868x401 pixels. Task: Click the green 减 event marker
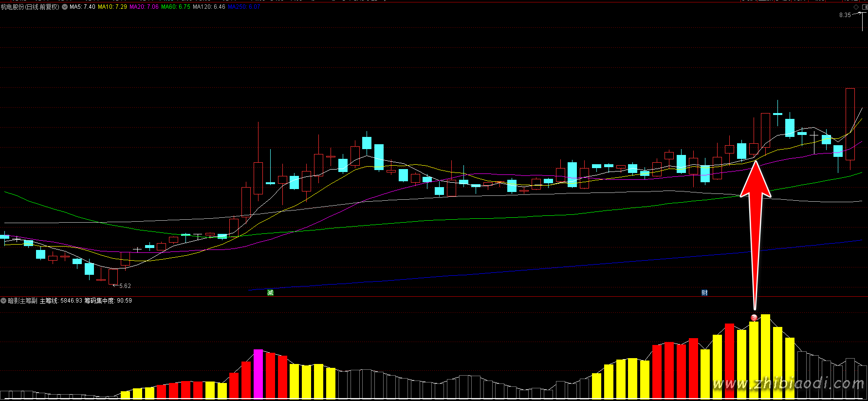pyautogui.click(x=270, y=292)
